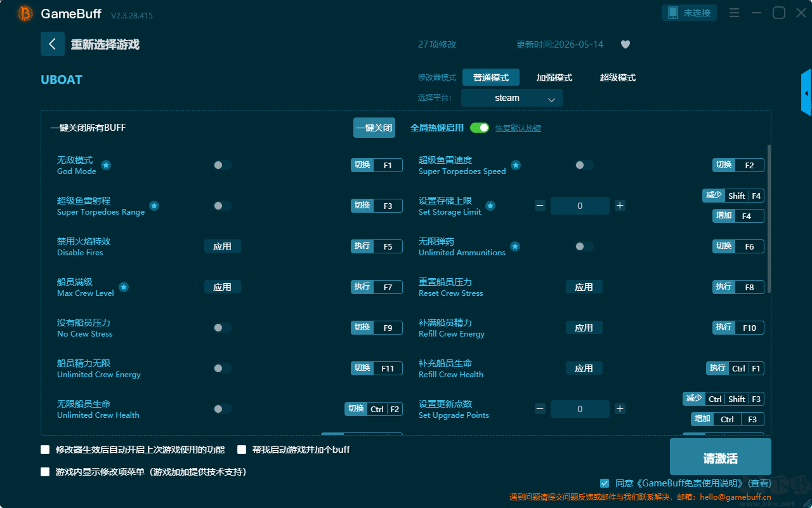Screen dimensions: 812x508
Task: Check show in-game modifier menu checkbox
Action: coord(45,472)
